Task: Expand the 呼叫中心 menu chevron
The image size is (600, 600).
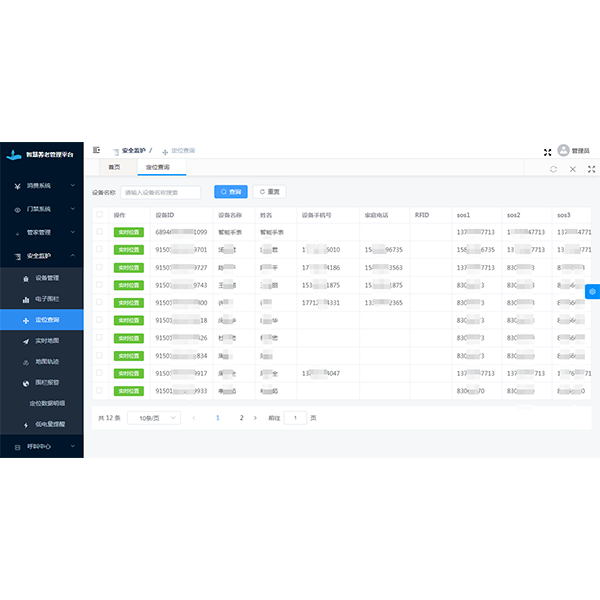Action: click(x=73, y=446)
